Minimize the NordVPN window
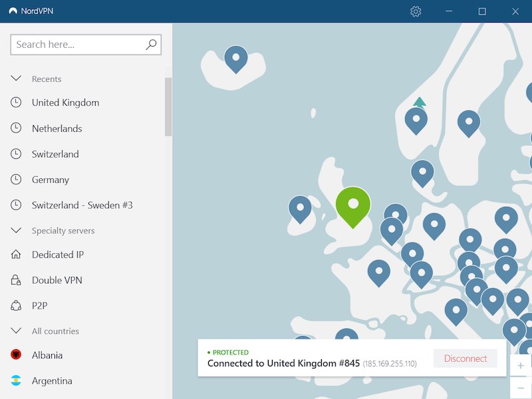This screenshot has height=399, width=532. 449,11
